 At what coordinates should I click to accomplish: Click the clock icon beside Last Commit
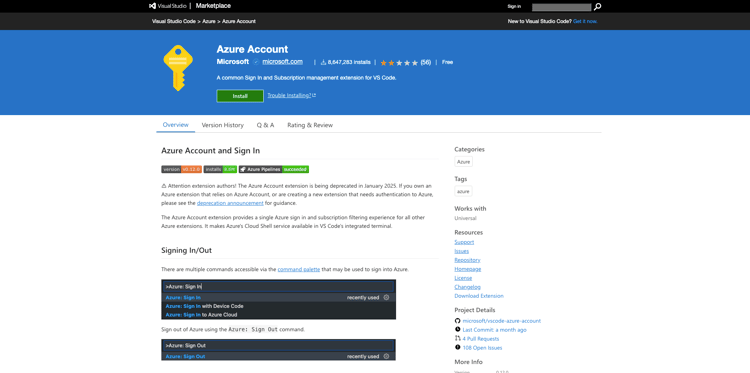458,329
